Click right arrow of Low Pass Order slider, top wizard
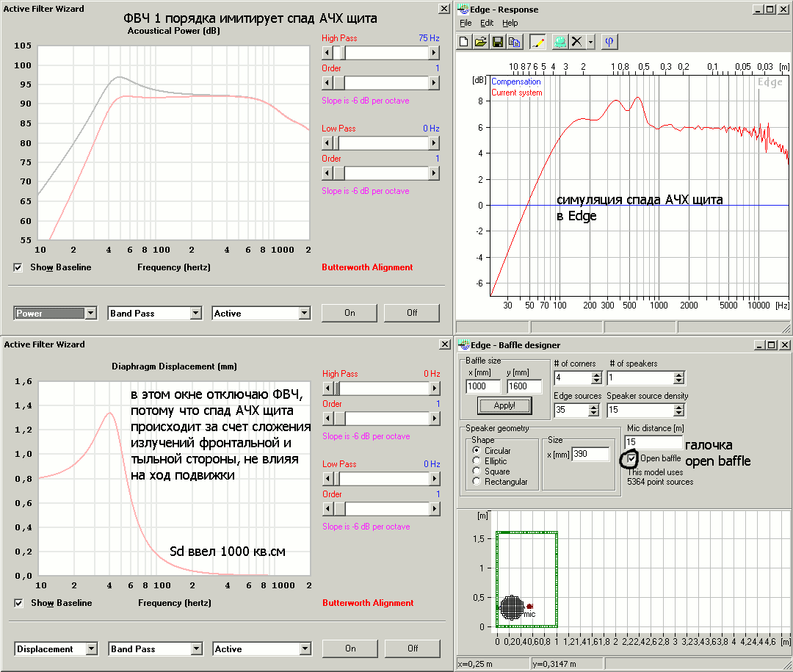This screenshot has width=793, height=672. [434, 173]
